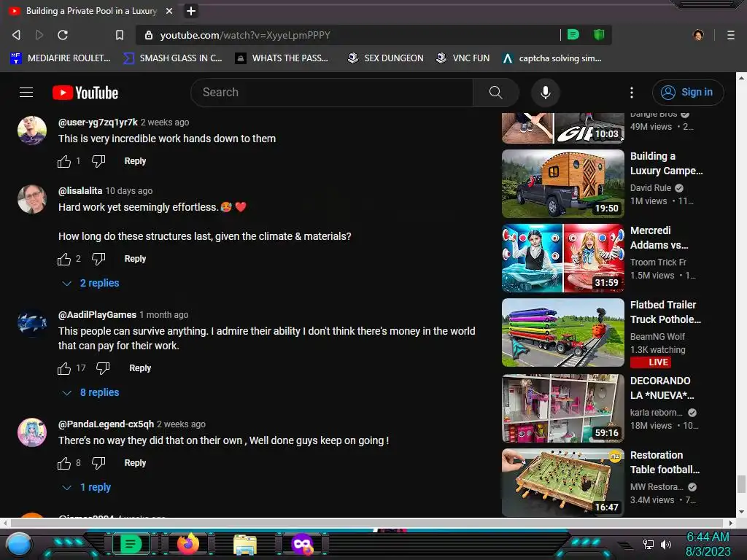
Task: Open @AadilPlayGames channel name
Action: coord(97,315)
